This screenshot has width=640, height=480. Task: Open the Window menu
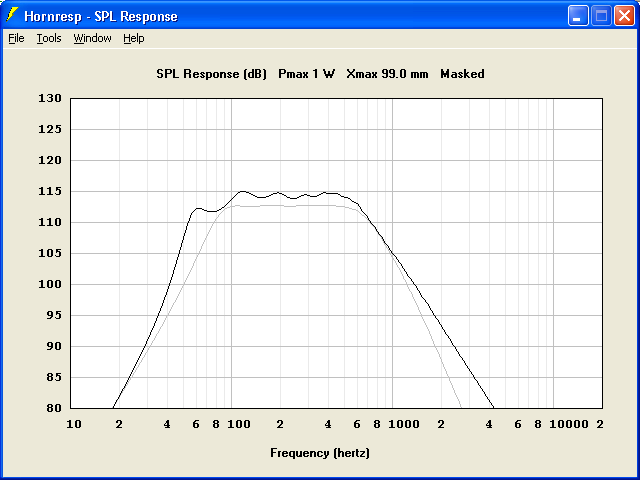coord(92,38)
